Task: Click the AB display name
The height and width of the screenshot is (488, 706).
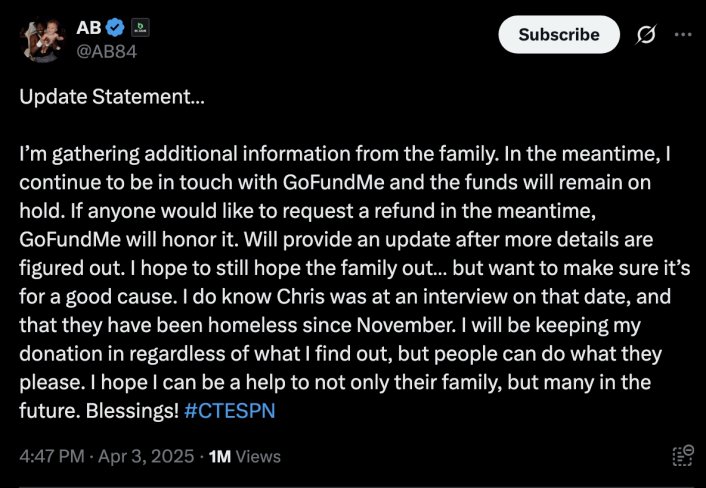Action: point(89,28)
